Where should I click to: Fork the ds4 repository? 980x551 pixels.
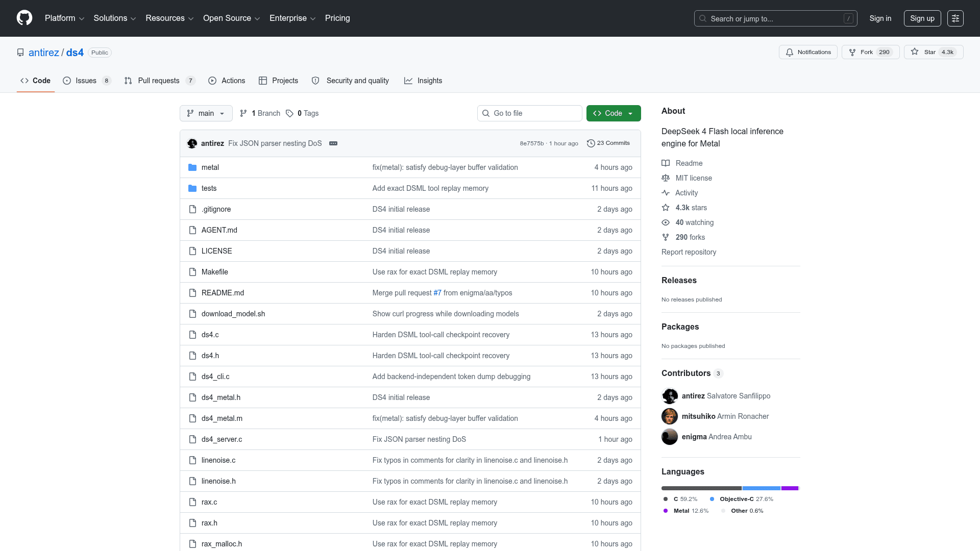click(870, 52)
